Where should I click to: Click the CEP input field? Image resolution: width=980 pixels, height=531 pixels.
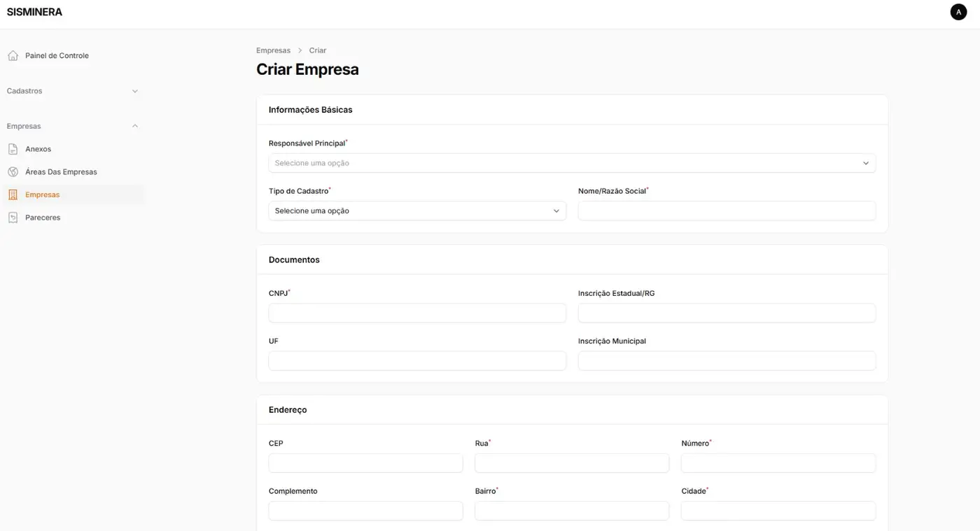tap(365, 463)
